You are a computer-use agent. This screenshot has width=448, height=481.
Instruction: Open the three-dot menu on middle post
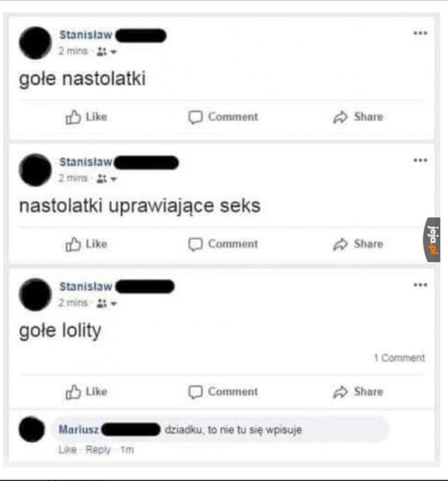tap(420, 160)
